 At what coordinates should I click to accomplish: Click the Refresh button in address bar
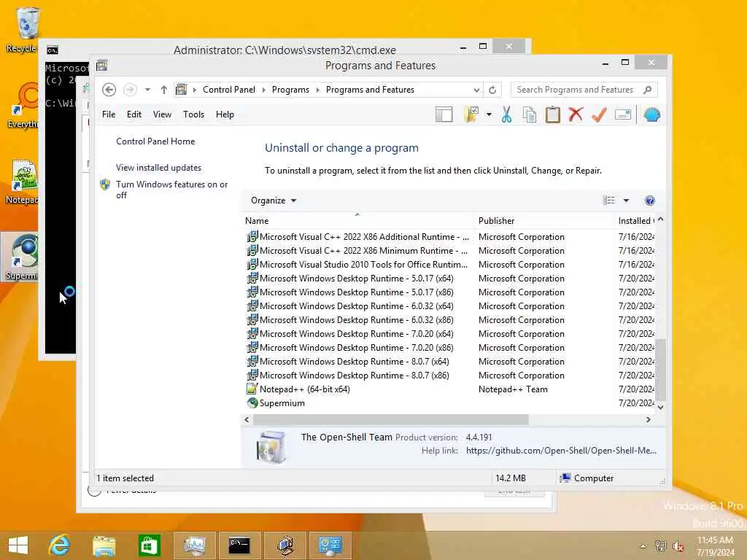point(492,90)
